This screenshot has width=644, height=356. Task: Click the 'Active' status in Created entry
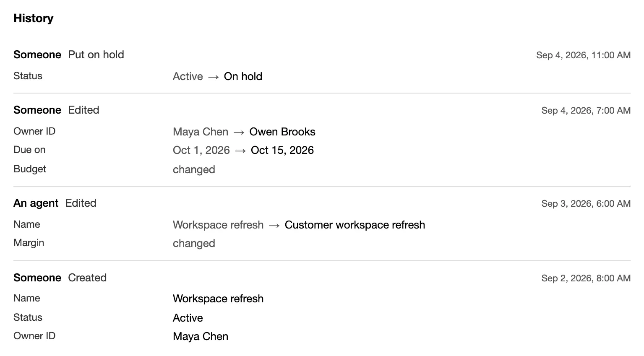pyautogui.click(x=188, y=318)
